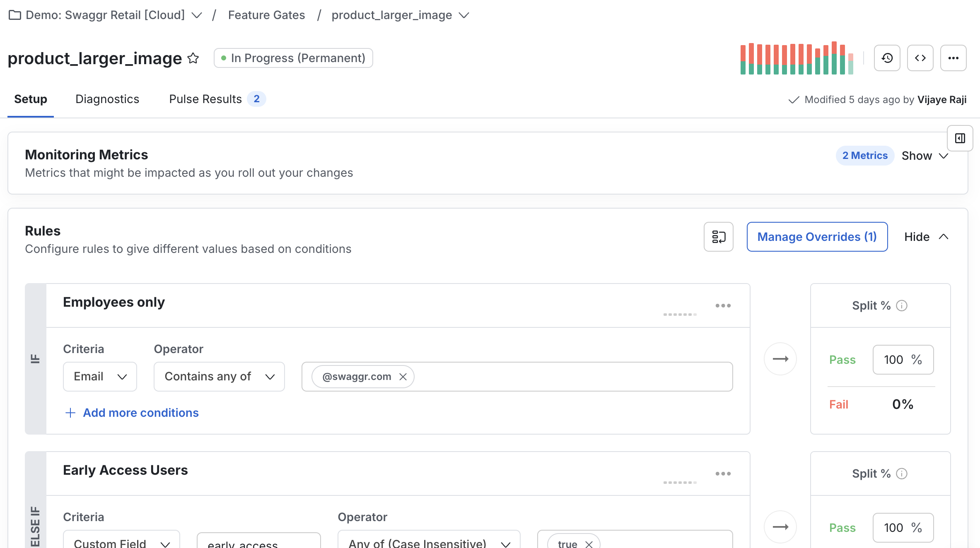Open the Pulse Results tab
The width and height of the screenshot is (980, 548).
point(205,99)
